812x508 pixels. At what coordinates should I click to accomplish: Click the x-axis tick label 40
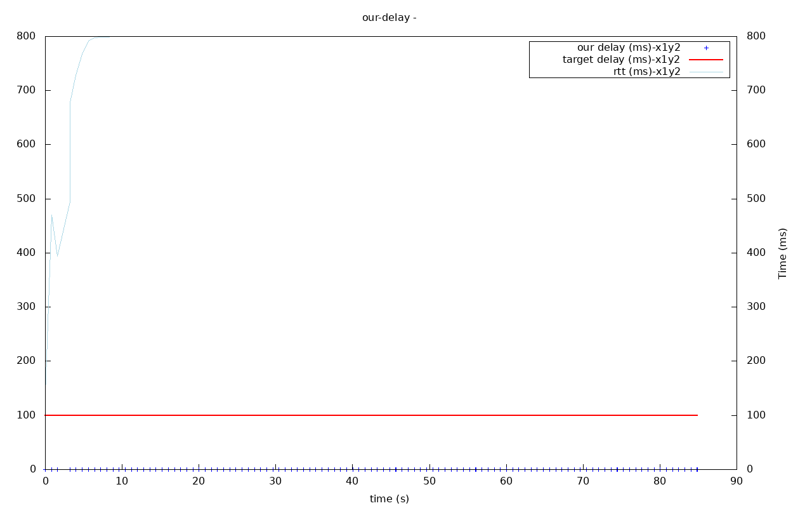coord(352,481)
